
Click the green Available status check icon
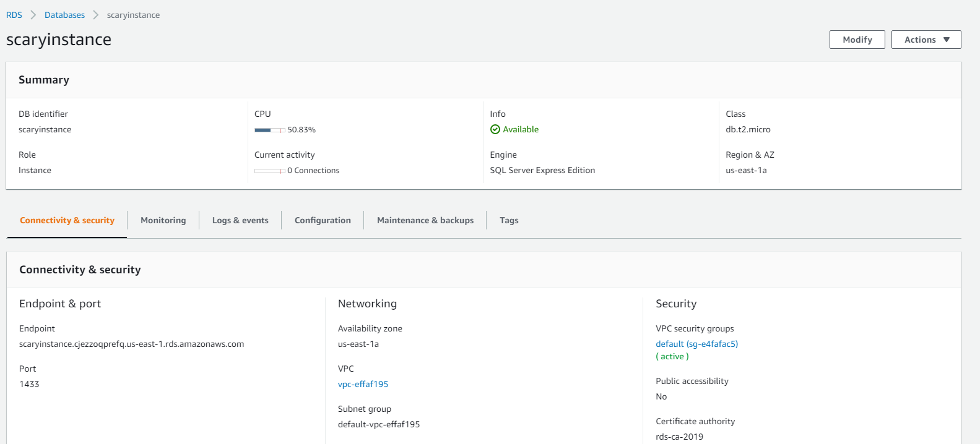click(x=495, y=129)
